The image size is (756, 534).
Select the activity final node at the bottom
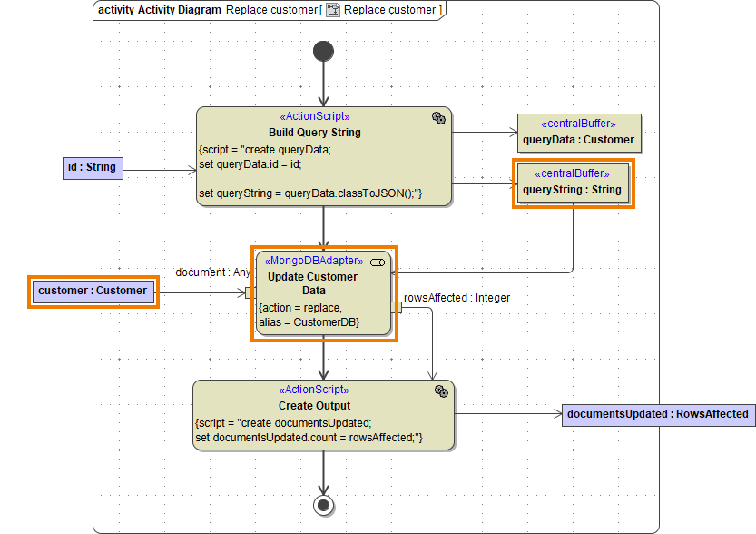click(324, 505)
